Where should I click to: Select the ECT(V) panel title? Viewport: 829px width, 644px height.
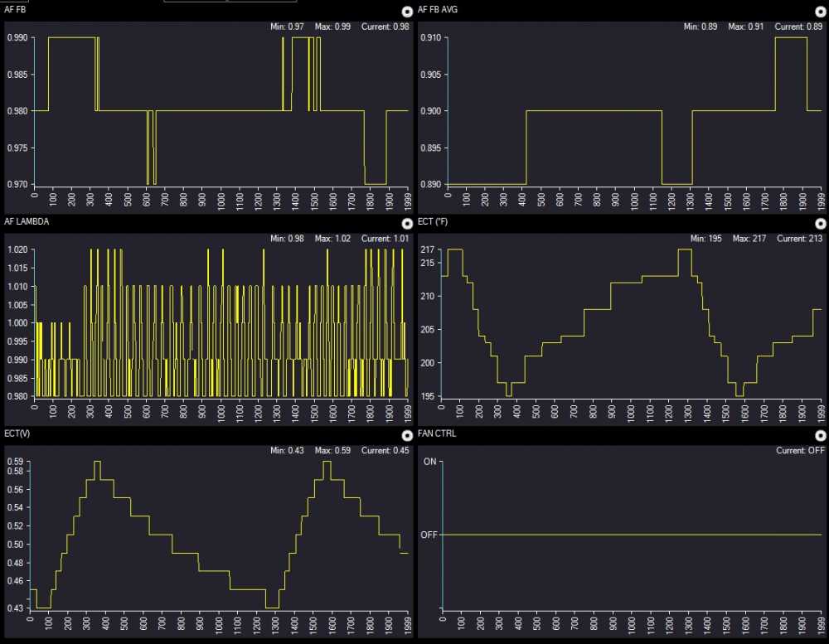tap(17, 433)
